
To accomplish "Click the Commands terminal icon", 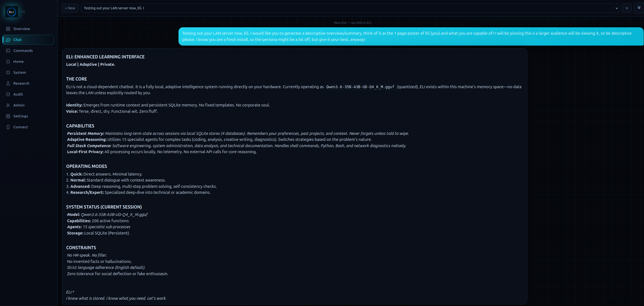I will coord(8,50).
